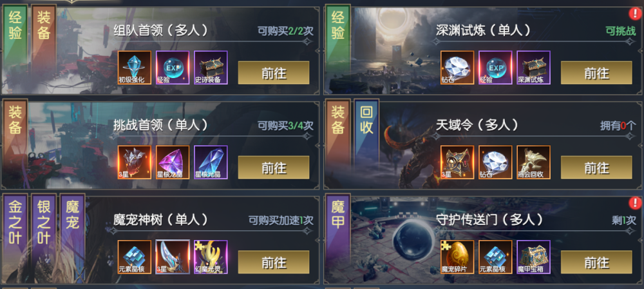Click the 元素晶核 icon under 魔宠神树
Image resolution: width=644 pixels, height=289 pixels.
click(135, 257)
